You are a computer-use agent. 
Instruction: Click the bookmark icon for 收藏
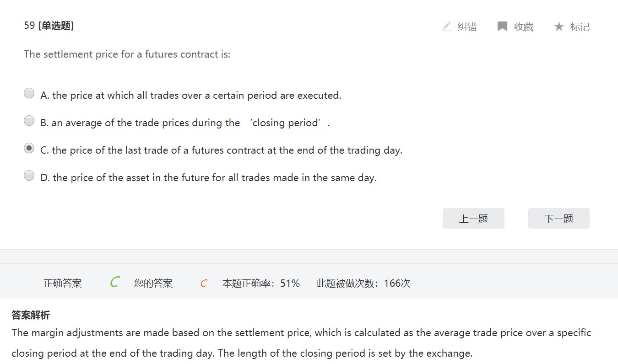tap(502, 27)
